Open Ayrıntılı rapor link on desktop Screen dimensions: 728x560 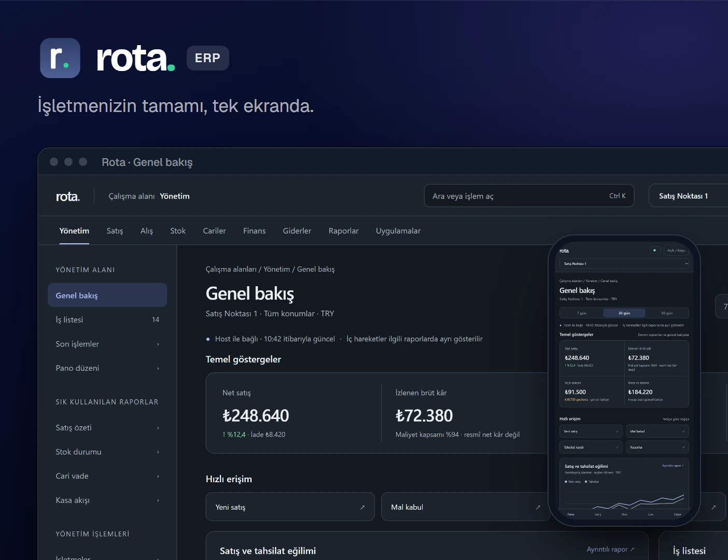point(610,549)
